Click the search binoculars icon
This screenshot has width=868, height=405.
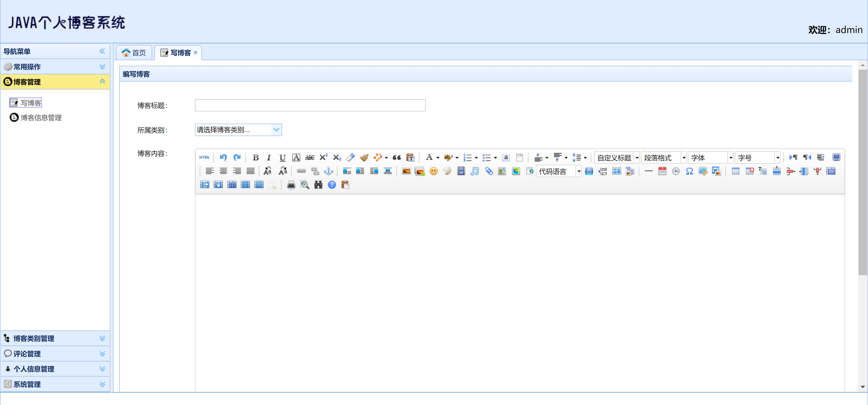pos(318,185)
